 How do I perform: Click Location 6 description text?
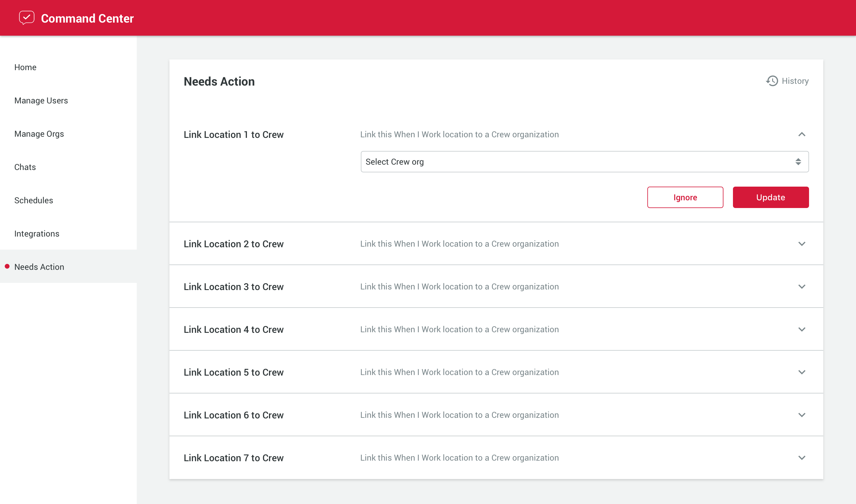tap(459, 415)
